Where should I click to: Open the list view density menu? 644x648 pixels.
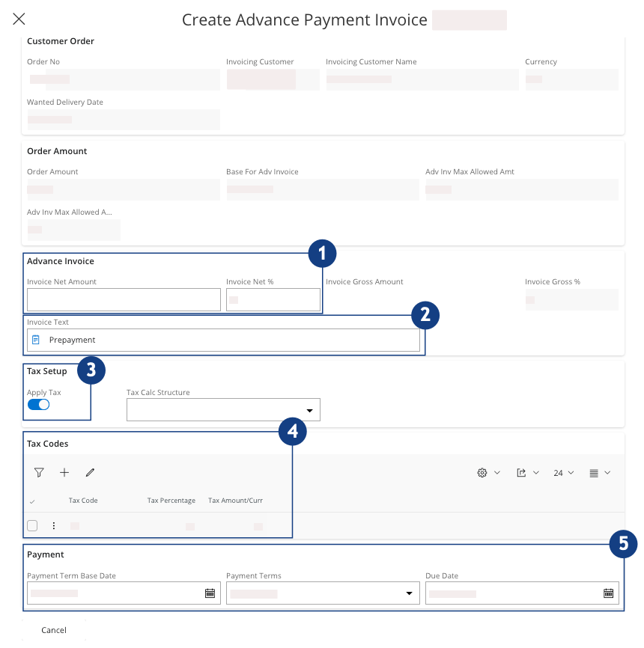point(599,473)
